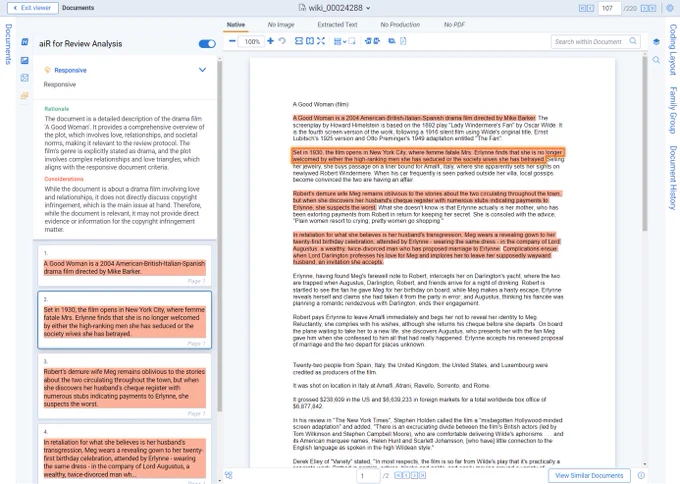Open dropdown arrow beside thumbnail grid icon

[x=345, y=42]
